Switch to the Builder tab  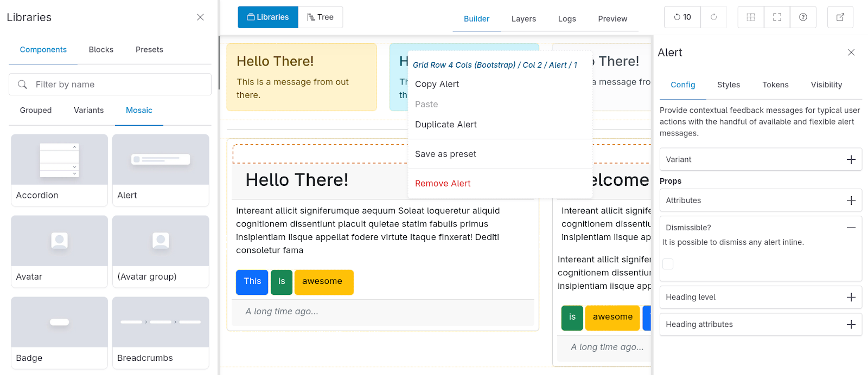(476, 19)
